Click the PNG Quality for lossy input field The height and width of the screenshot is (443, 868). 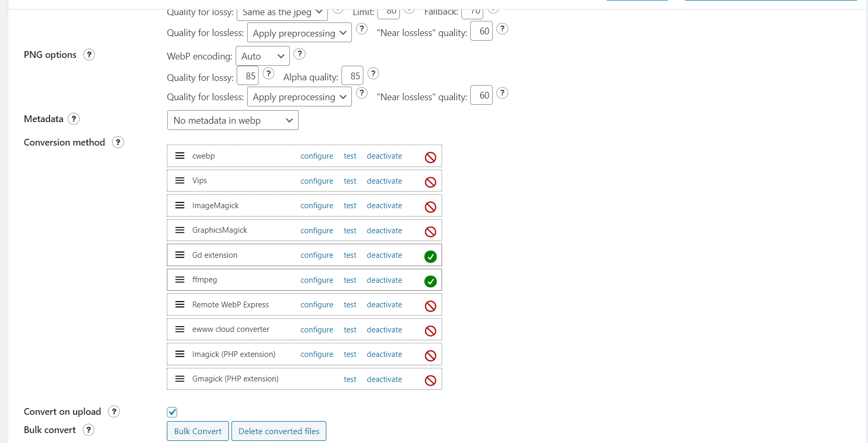pos(248,76)
